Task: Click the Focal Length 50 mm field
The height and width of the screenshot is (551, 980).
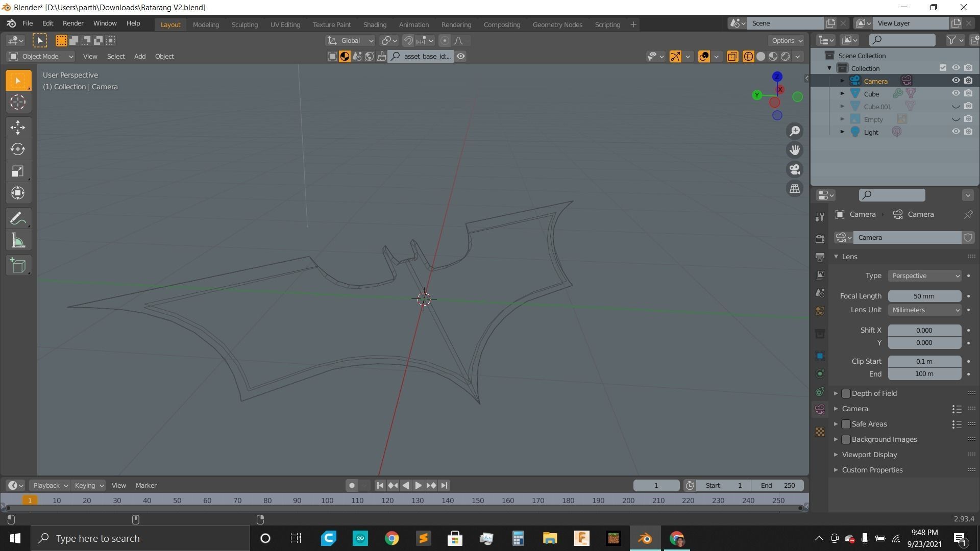Action: (924, 296)
